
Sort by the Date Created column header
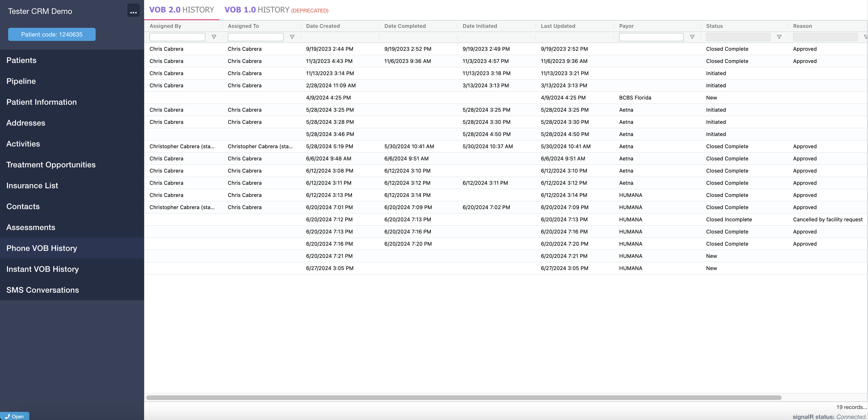point(323,26)
